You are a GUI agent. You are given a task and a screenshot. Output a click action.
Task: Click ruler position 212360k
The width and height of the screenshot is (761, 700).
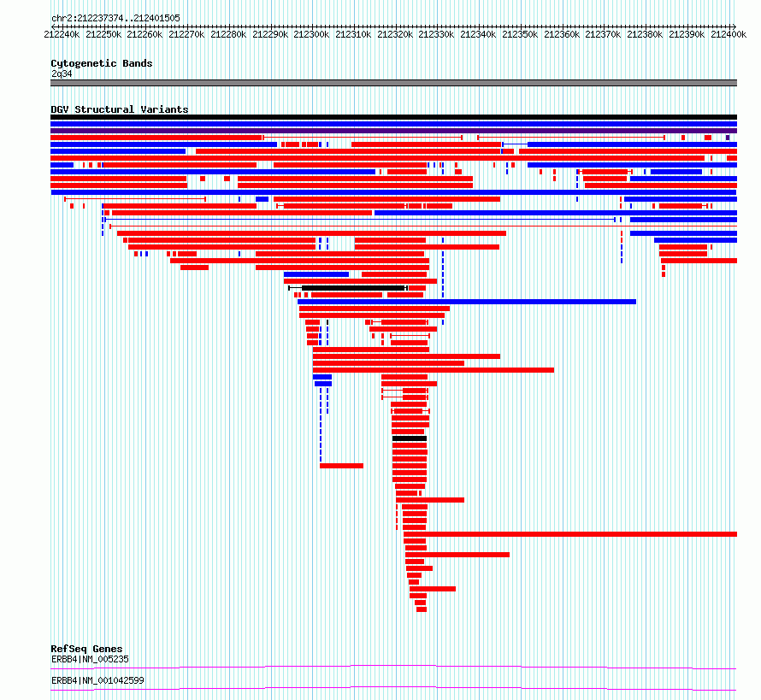[x=562, y=34]
